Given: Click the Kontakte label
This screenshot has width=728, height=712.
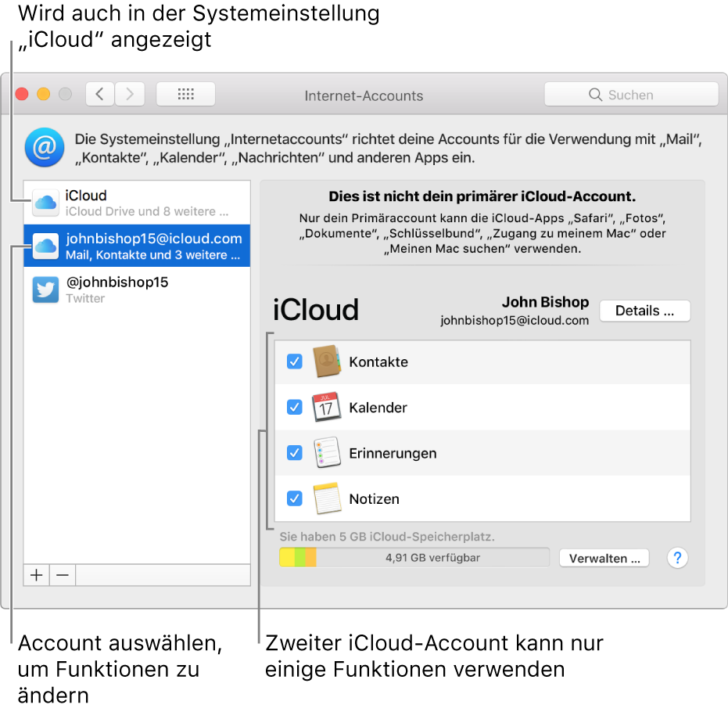Looking at the screenshot, I should pyautogui.click(x=378, y=361).
